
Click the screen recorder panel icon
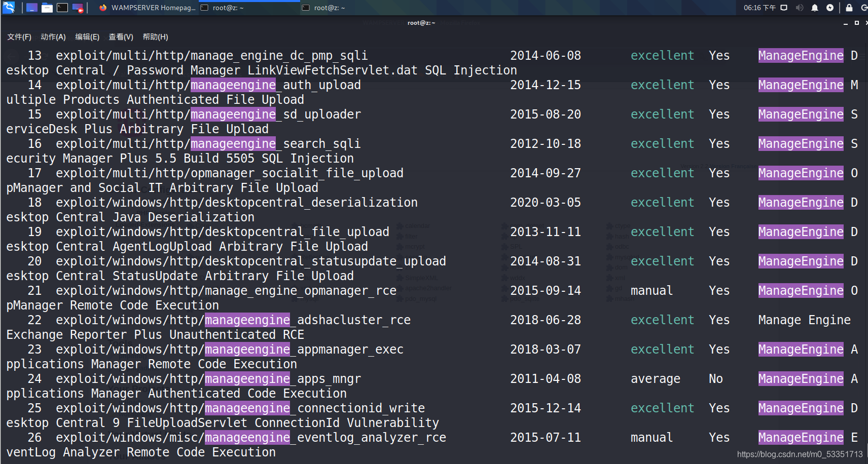tap(78, 8)
